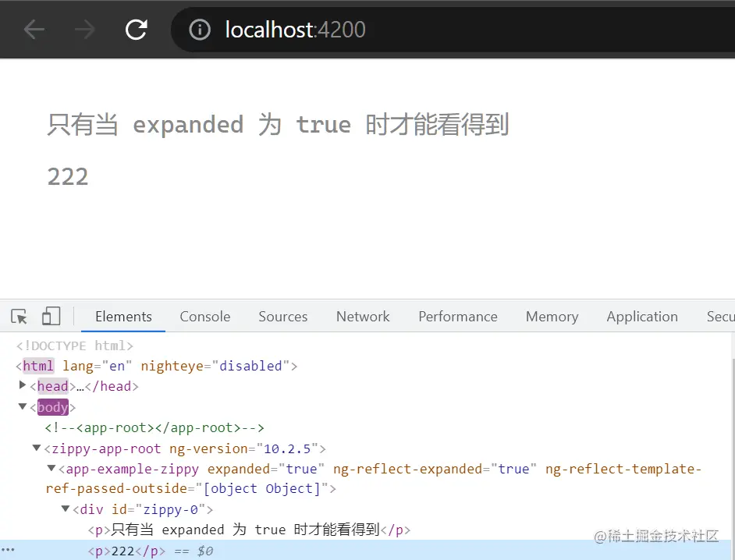
Task: Click the nighteye attribute value disabled
Action: (250, 366)
